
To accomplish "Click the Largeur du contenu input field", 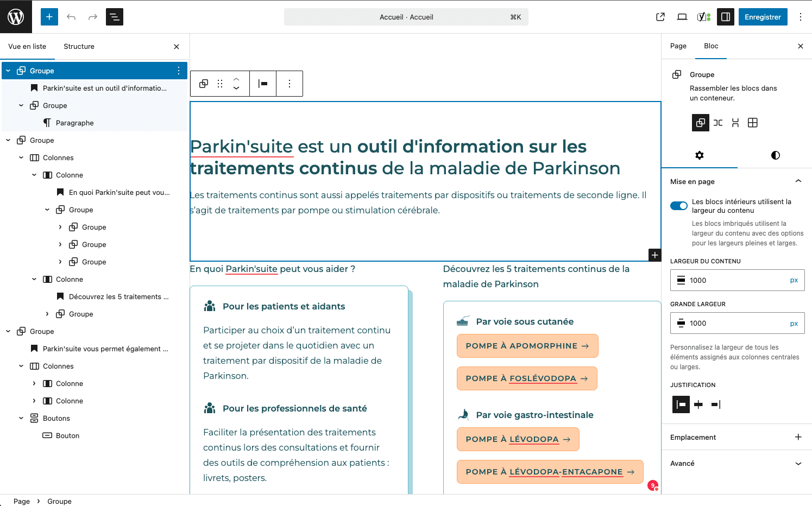I will 736,280.
